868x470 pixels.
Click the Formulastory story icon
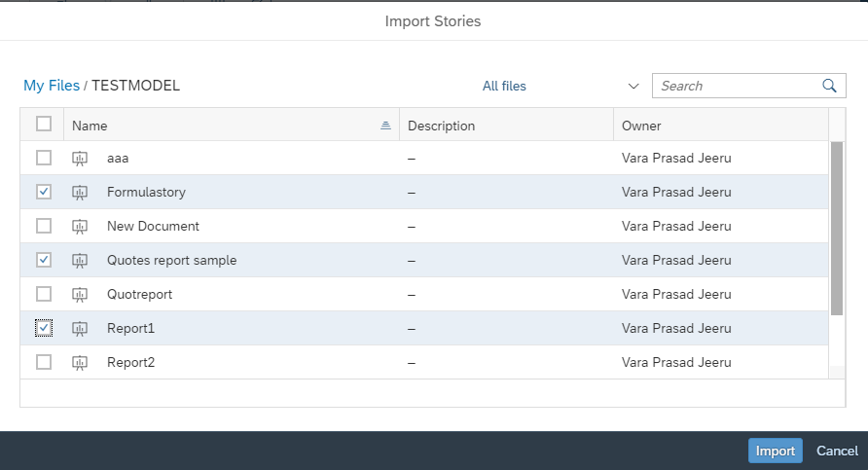point(81,192)
